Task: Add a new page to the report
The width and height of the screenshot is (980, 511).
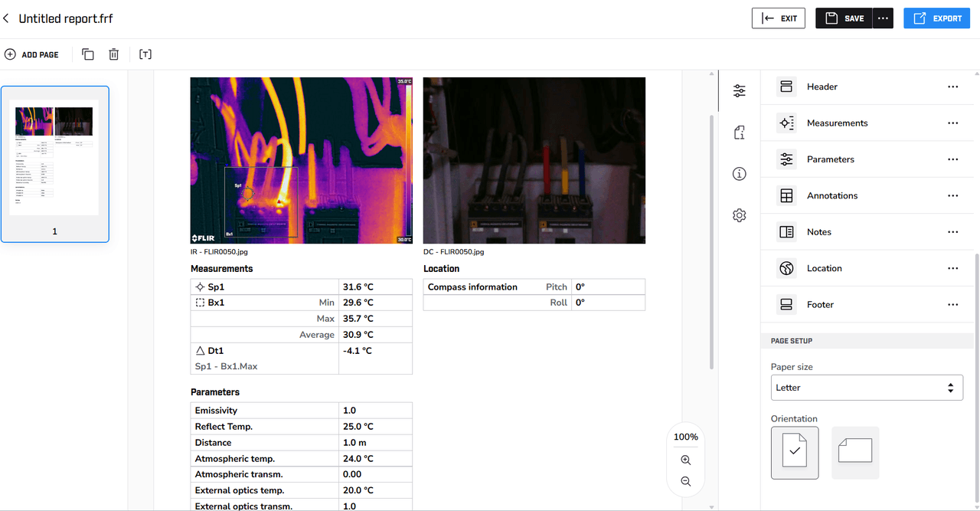Action: pos(32,54)
